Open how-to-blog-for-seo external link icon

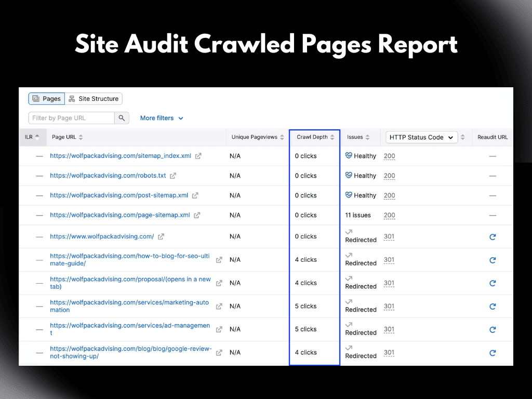[x=219, y=260]
